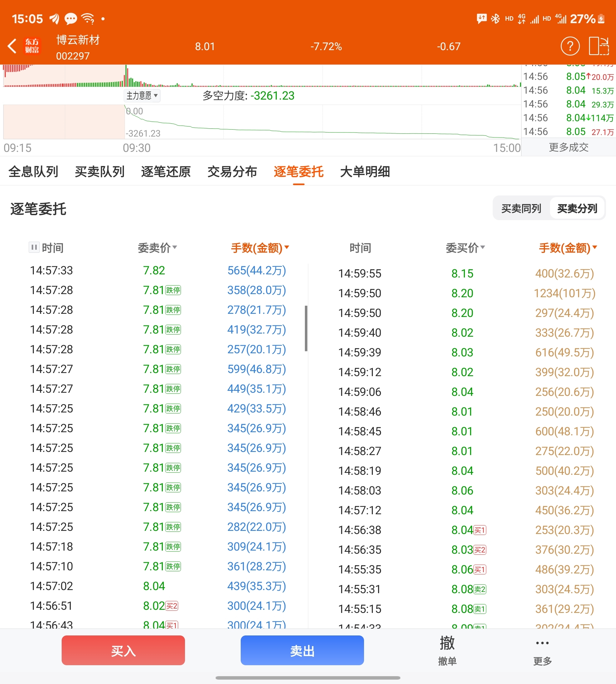The image size is (616, 684).
Task: Tap the back arrow icon
Action: pos(12,46)
